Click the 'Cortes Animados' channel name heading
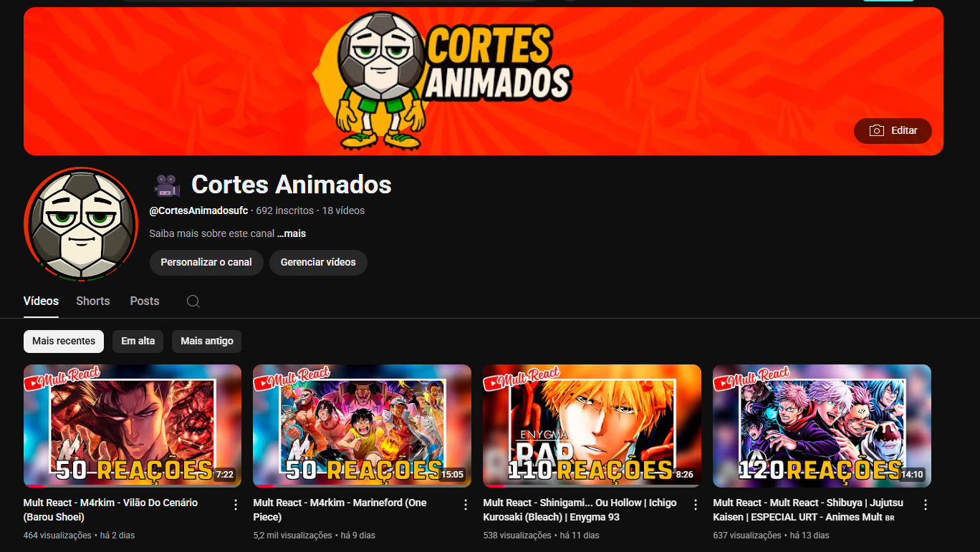The image size is (980, 552). tap(292, 185)
